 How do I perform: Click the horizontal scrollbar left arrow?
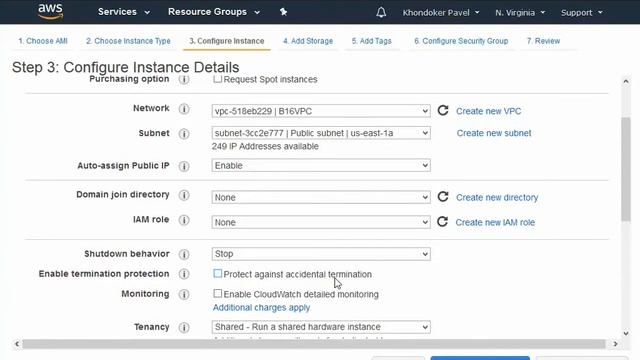coord(17,344)
